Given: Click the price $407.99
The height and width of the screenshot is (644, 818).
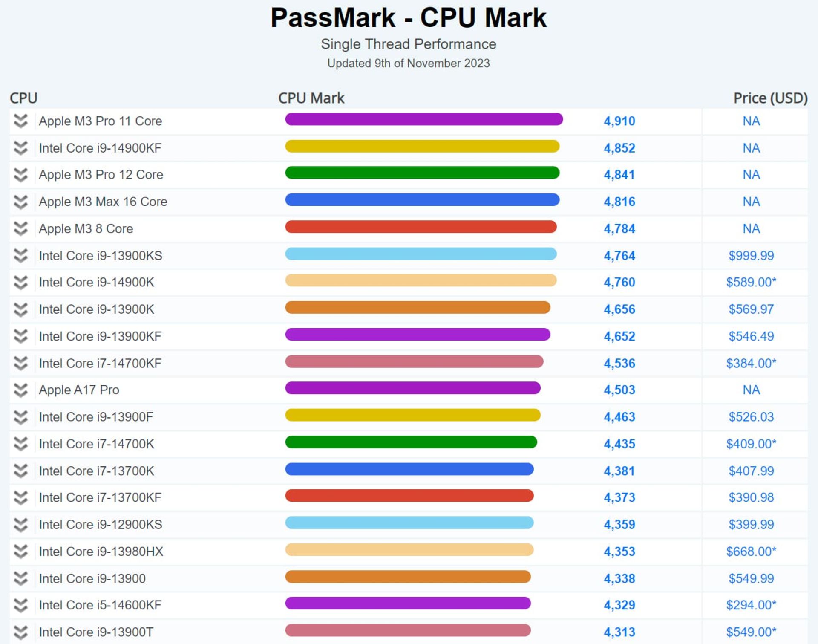Looking at the screenshot, I should click(x=751, y=471).
